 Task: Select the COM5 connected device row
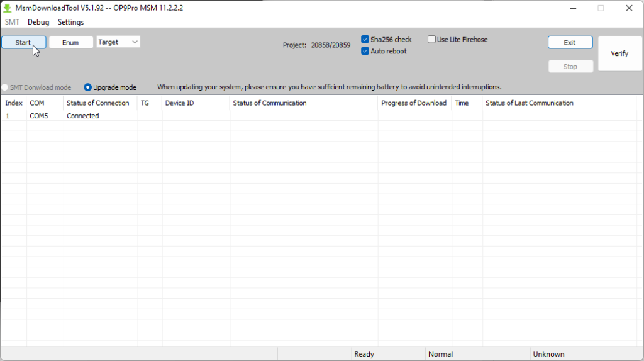[x=83, y=116]
